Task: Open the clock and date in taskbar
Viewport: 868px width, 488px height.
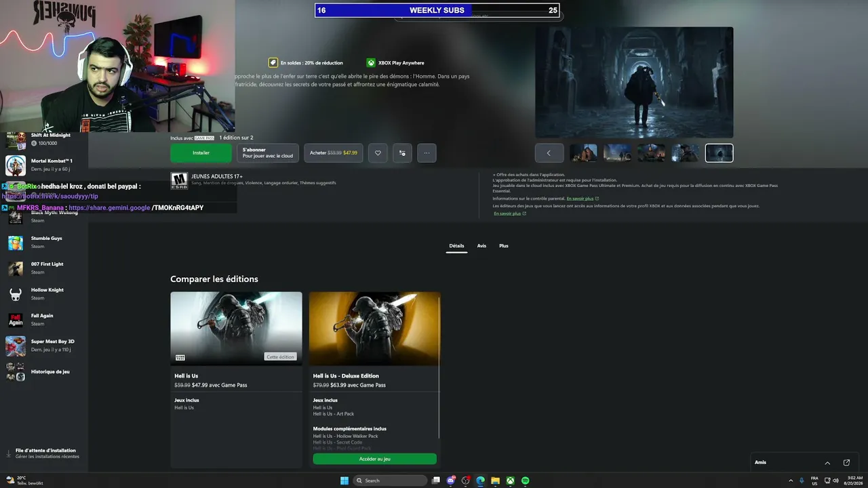Action: click(853, 481)
